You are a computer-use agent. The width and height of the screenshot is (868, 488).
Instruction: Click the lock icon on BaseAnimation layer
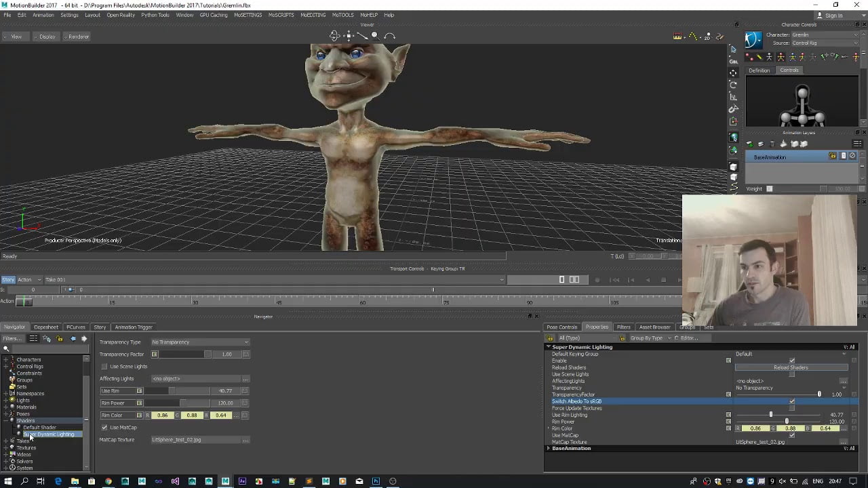[833, 157]
